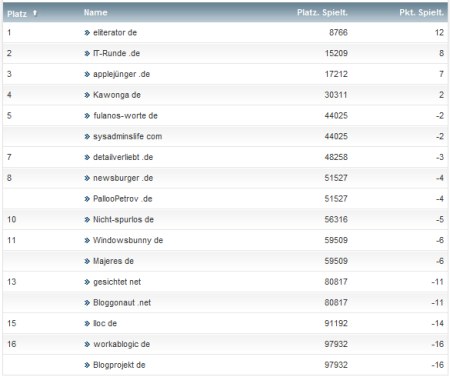Select rank number 10 in Platz column
The height and width of the screenshot is (377, 450).
12,220
